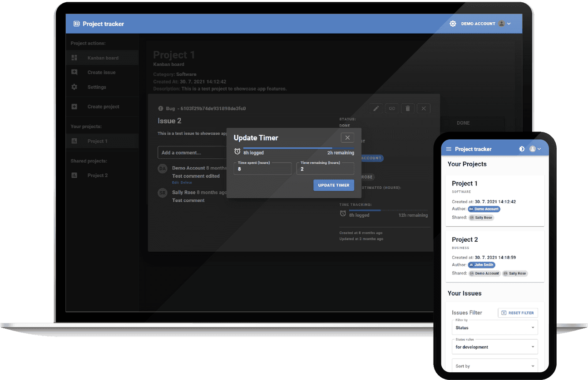This screenshot has width=588, height=380.
Task: Expand the Sort by dropdown
Action: [x=495, y=366]
